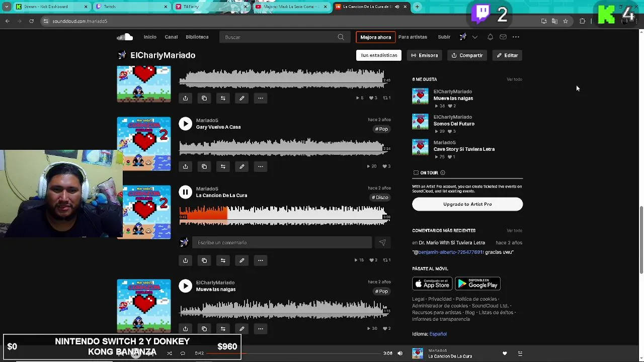Viewport: 644px width, 362px height.
Task: Play the Mueve las nalgas track
Action: click(186, 286)
